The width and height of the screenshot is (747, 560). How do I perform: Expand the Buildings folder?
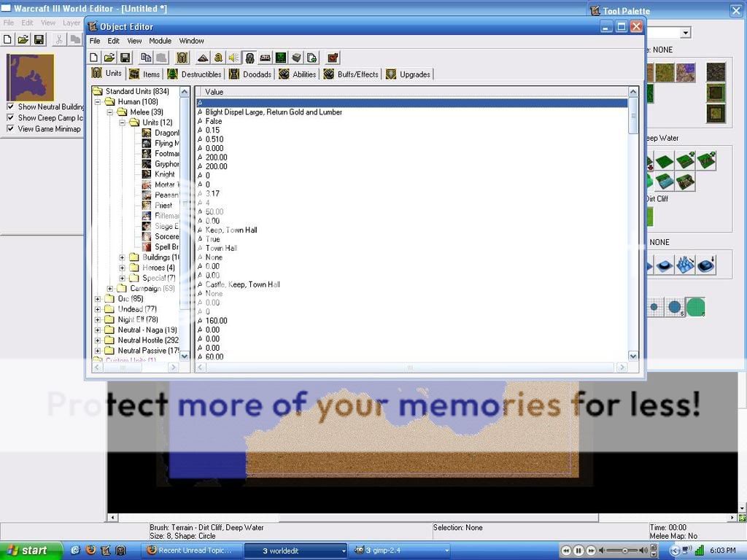click(123, 257)
